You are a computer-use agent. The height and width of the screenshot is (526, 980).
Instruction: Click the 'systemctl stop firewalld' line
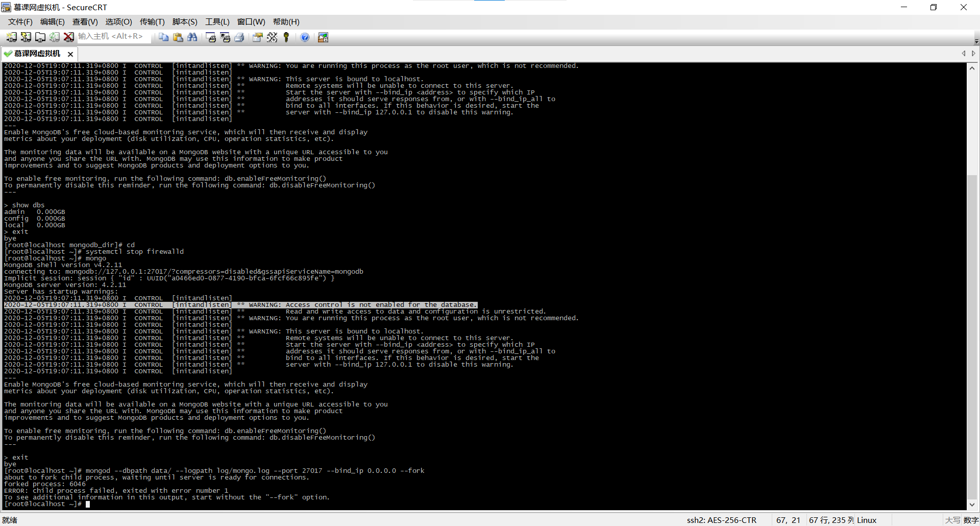pos(94,252)
